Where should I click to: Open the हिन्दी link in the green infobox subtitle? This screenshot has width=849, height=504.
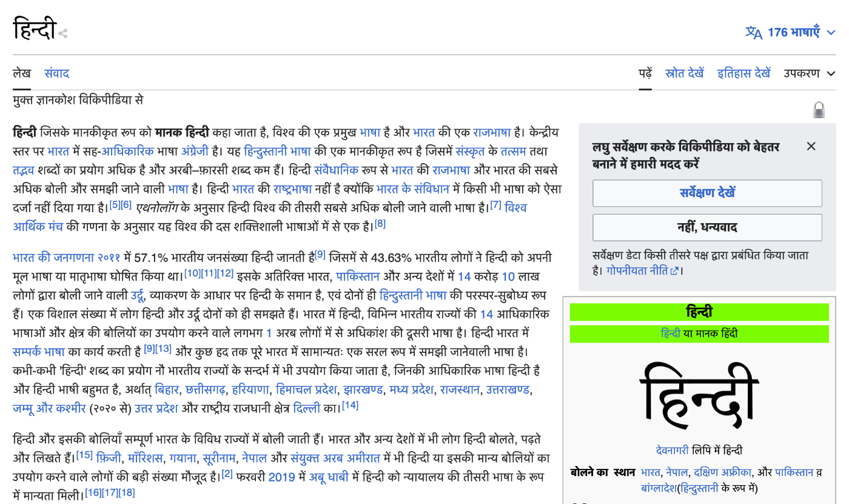coord(671,334)
